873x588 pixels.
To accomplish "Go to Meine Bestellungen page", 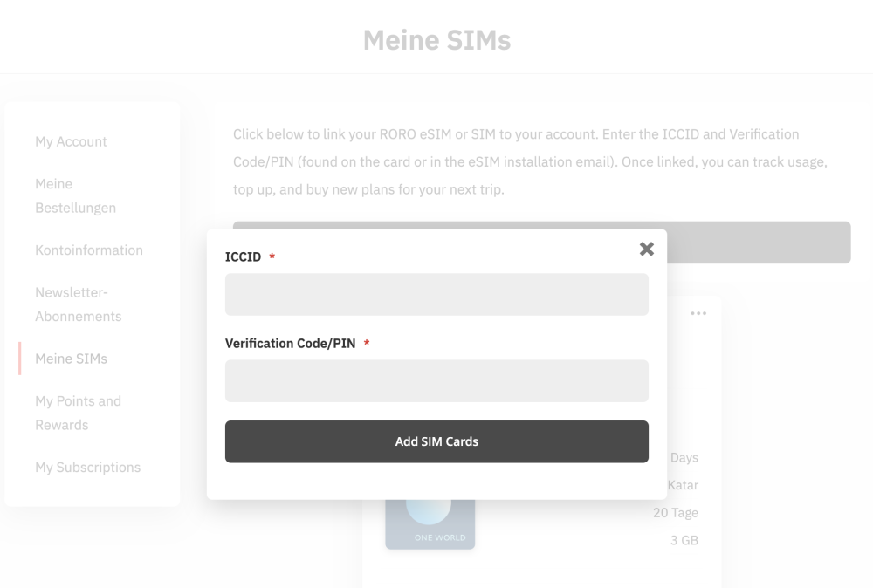I will [75, 195].
